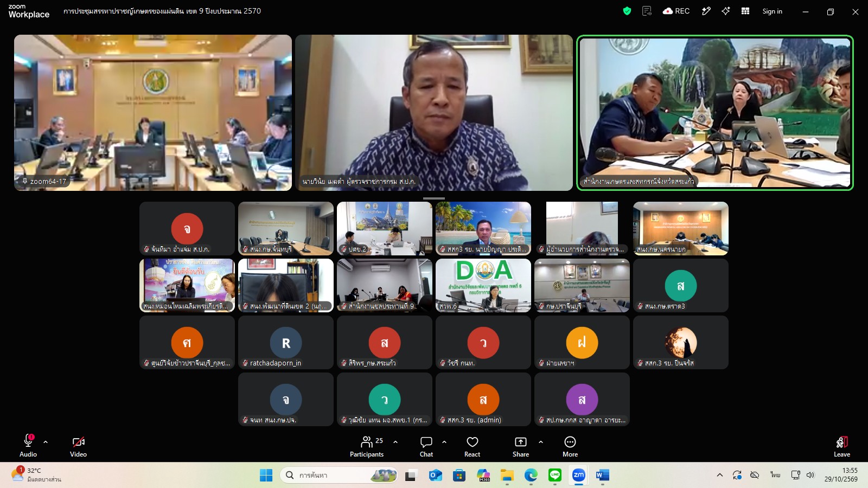Screen dimensions: 868x488
Task: Select the tropical beach background participant tile
Action: tap(483, 229)
